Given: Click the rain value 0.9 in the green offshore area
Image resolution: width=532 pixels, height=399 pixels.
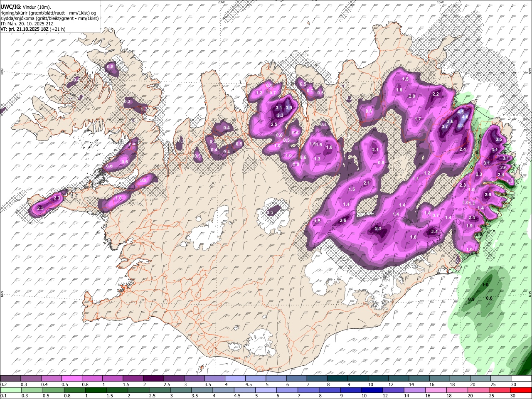Looking at the screenshot, I should (471, 300).
